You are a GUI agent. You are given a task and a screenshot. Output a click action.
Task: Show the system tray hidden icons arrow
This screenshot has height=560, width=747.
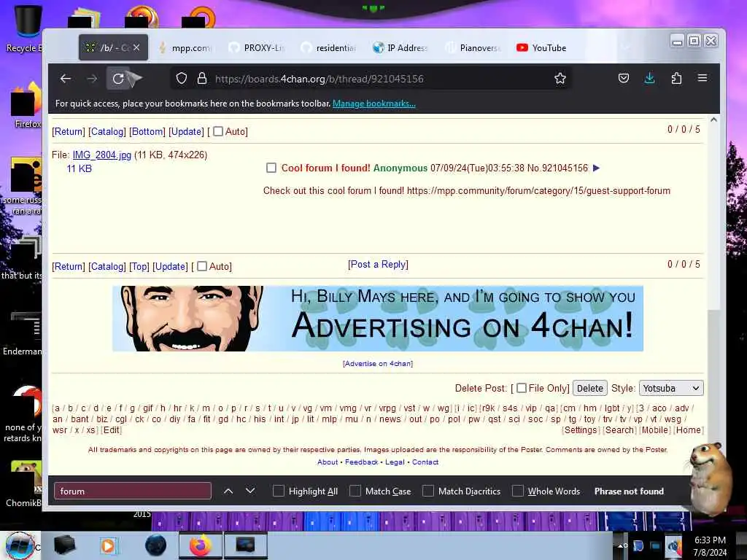point(620,545)
